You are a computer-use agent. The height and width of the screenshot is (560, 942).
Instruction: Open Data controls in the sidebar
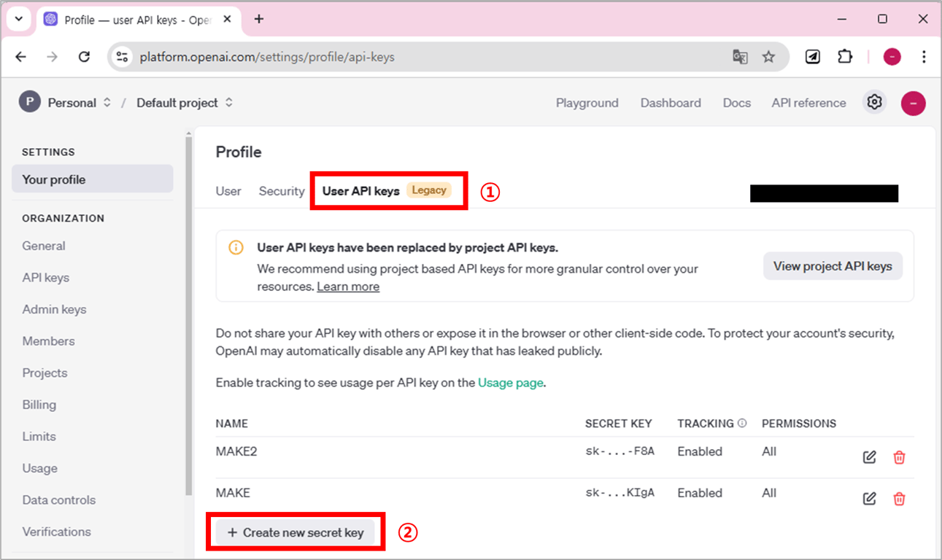[x=58, y=500]
